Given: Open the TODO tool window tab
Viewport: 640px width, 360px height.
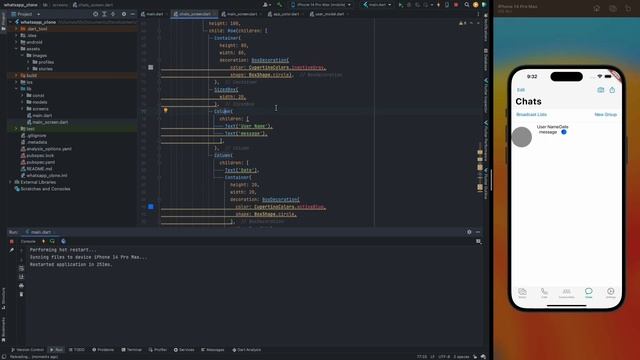Looking at the screenshot, I should 77,350.
